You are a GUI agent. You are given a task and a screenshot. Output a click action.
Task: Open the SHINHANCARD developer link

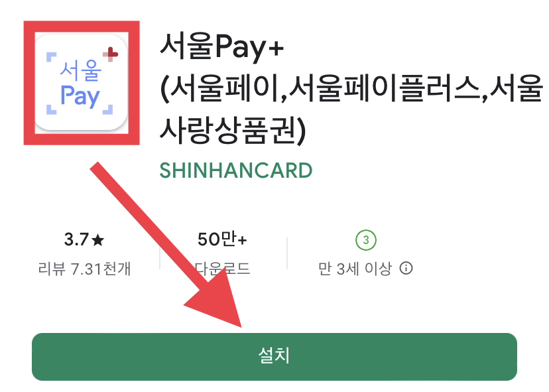click(x=235, y=170)
